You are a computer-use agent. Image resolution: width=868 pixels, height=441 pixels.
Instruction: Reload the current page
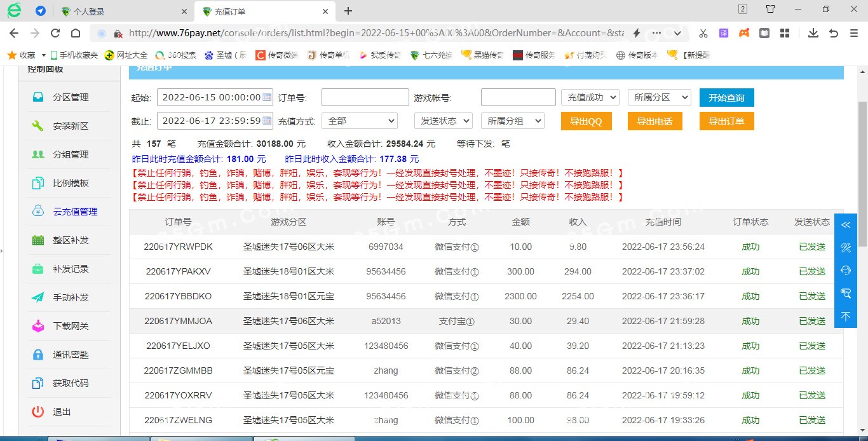point(55,33)
